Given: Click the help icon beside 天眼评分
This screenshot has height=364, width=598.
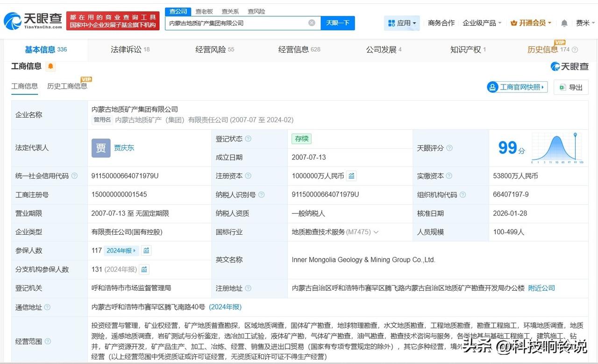Looking at the screenshot, I should [x=449, y=148].
